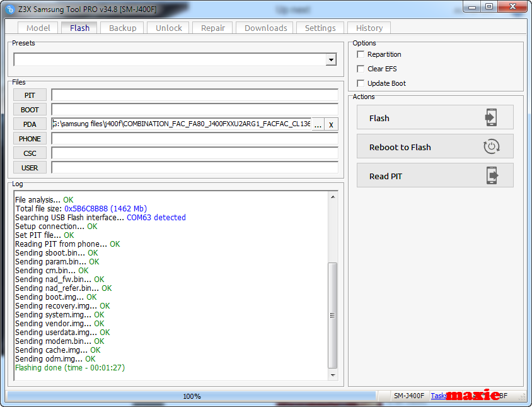This screenshot has width=532, height=407.
Task: Click the log scrollbar thumb
Action: click(333, 316)
